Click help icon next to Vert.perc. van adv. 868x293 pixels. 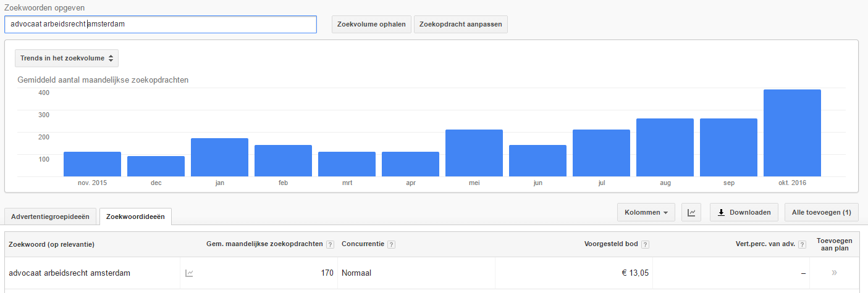(x=803, y=244)
